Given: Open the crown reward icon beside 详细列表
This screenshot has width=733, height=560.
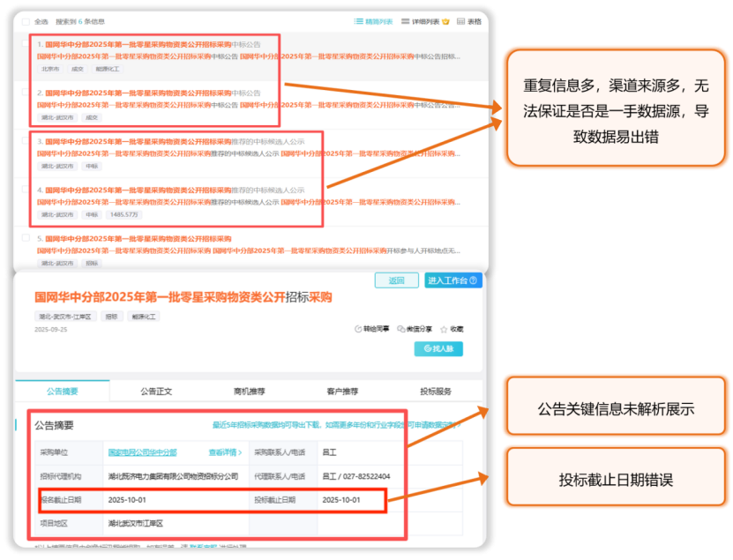Looking at the screenshot, I should point(445,21).
